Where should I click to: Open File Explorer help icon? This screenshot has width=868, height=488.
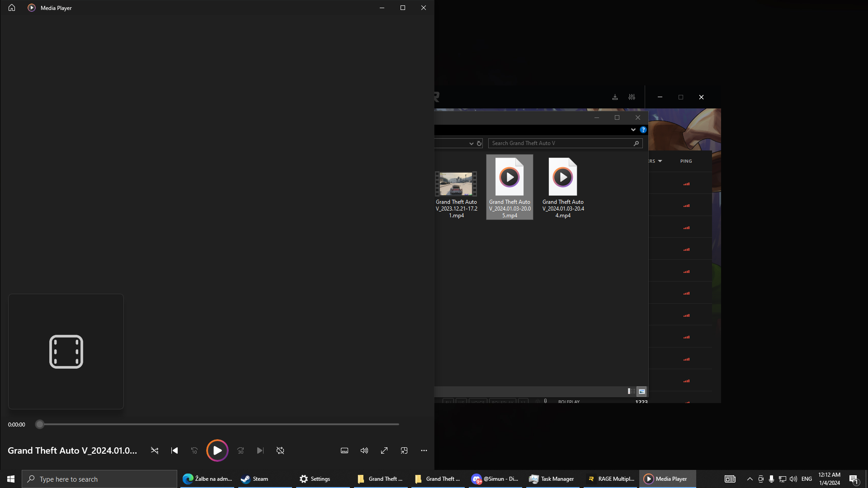[x=643, y=130]
